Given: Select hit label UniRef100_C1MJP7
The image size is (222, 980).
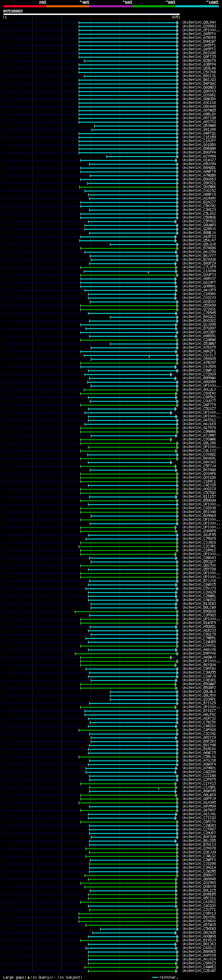Looking at the screenshot, I should (x=199, y=141).
